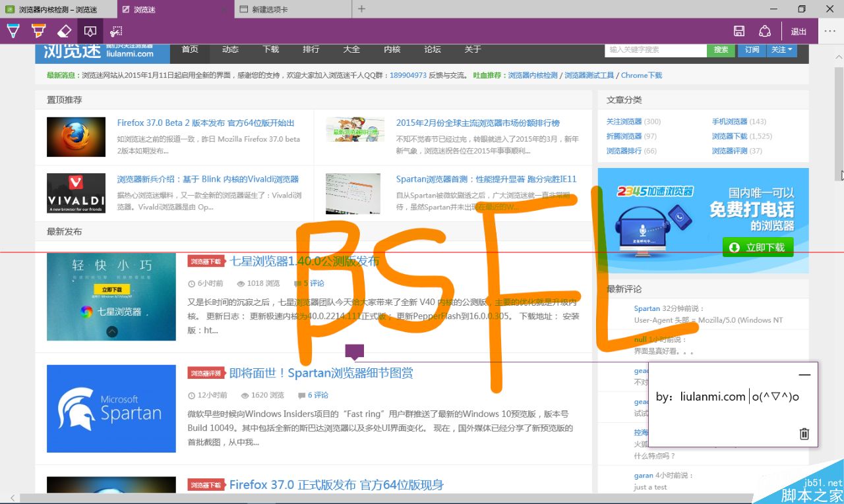This screenshot has height=504, width=844.
Task: Open the 手机浏览器 category
Action: pyautogui.click(x=729, y=122)
